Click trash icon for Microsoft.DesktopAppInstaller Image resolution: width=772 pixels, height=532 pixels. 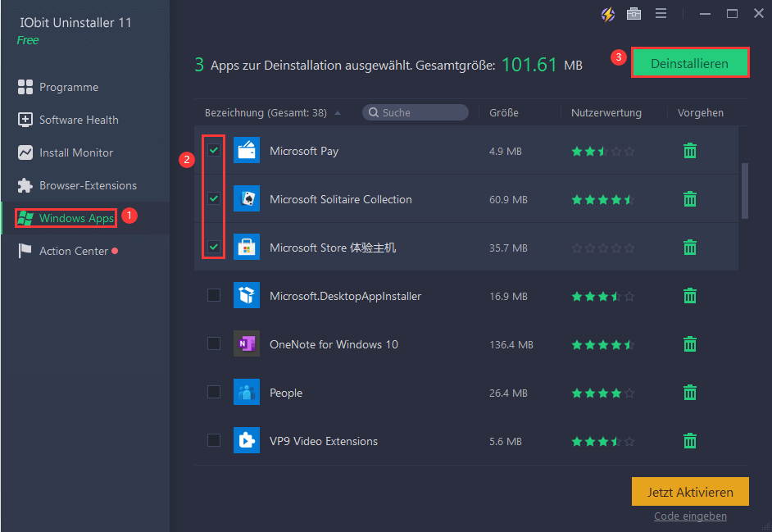[x=690, y=296]
